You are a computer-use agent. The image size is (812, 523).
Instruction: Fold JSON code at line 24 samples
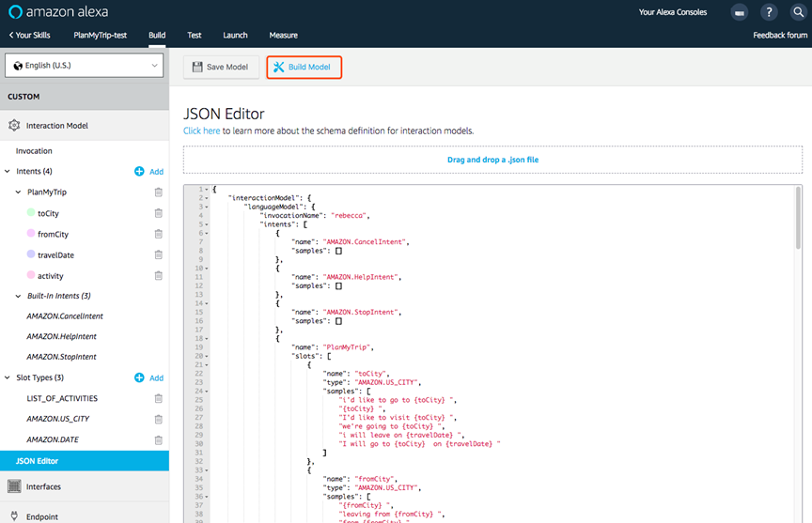coord(207,392)
